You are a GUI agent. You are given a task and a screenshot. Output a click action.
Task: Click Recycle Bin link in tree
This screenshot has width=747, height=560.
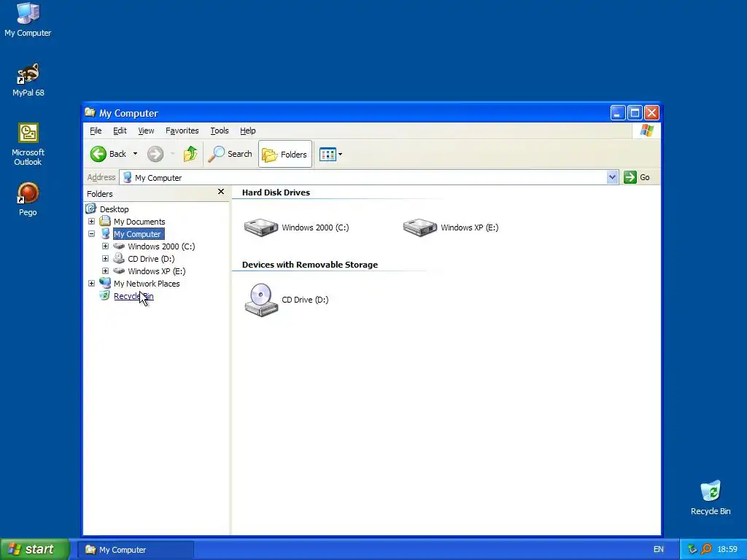click(133, 296)
